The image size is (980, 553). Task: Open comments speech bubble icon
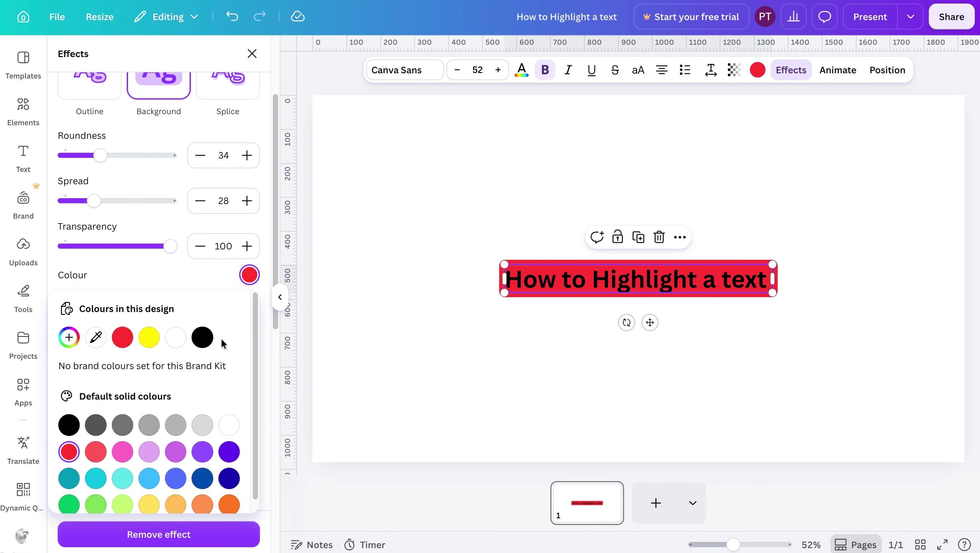(x=824, y=17)
